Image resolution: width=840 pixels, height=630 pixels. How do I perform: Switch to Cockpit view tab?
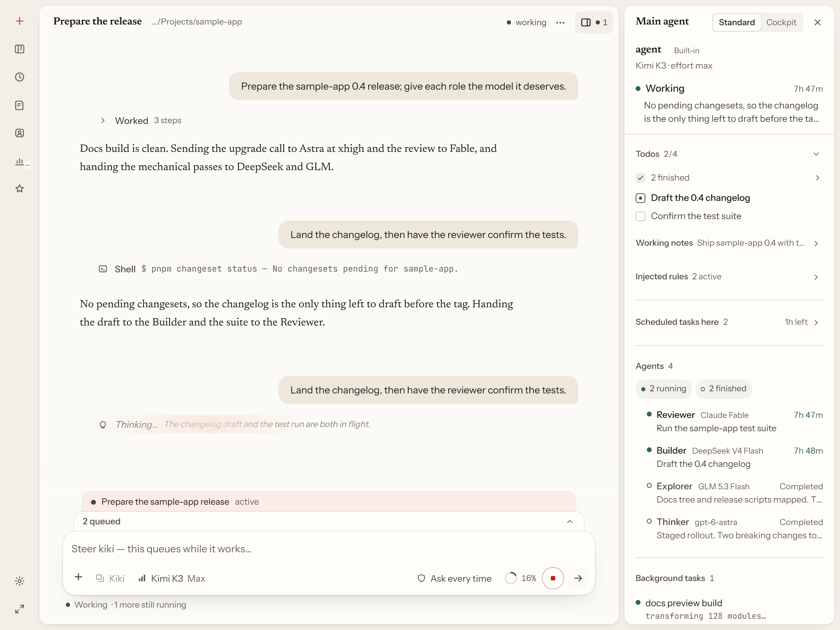(781, 22)
